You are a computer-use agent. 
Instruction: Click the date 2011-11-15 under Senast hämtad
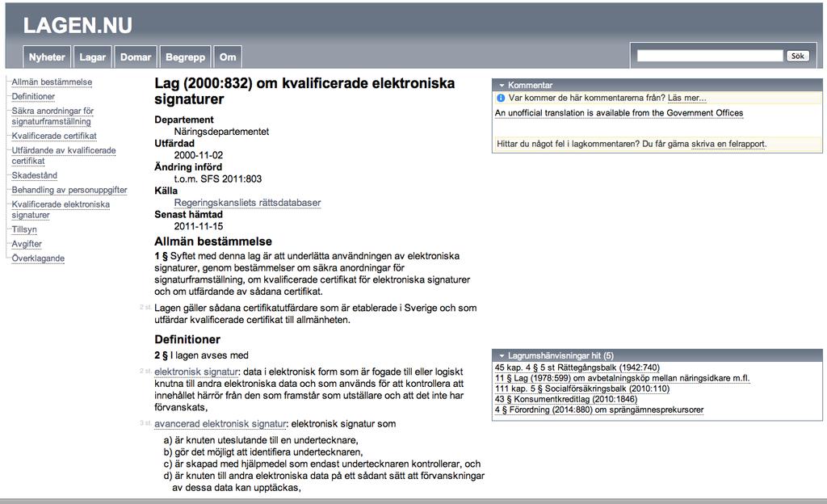pos(199,226)
